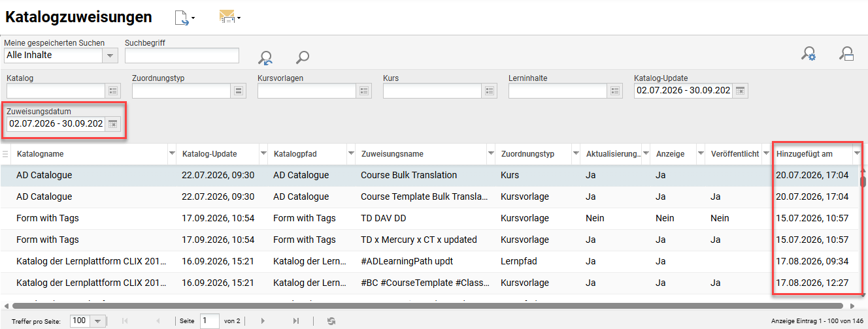The image size is (868, 329).
Task: Open Aktualisierung column filter arrow
Action: [x=645, y=154]
